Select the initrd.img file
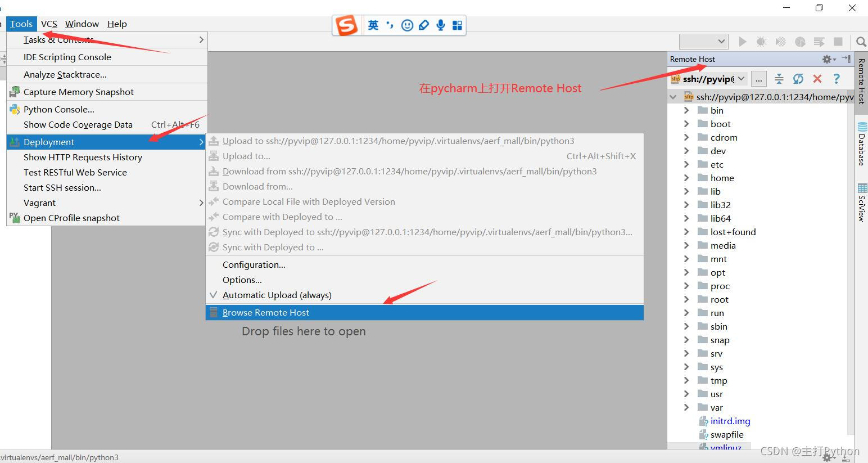868x463 pixels. pos(730,421)
